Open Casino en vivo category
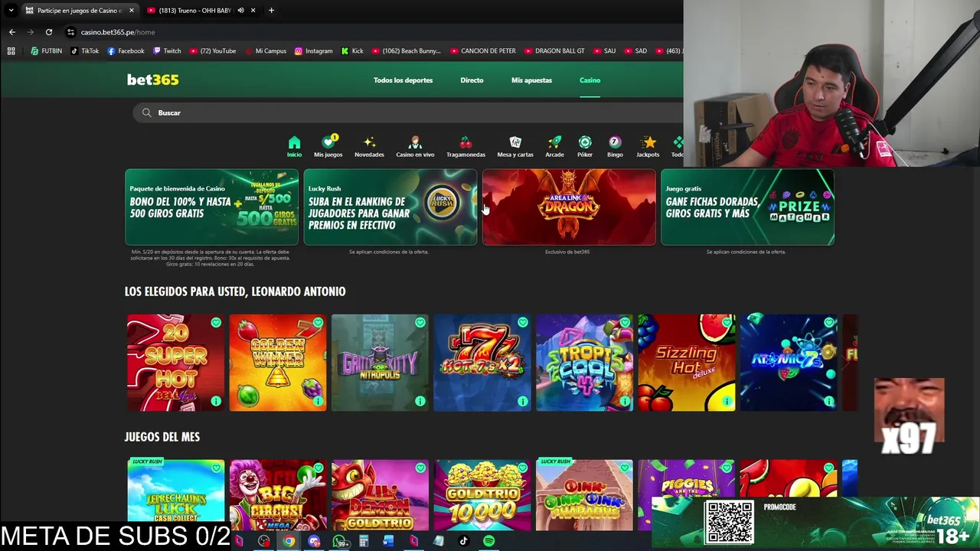Screen dimensions: 980x551 pyautogui.click(x=415, y=147)
